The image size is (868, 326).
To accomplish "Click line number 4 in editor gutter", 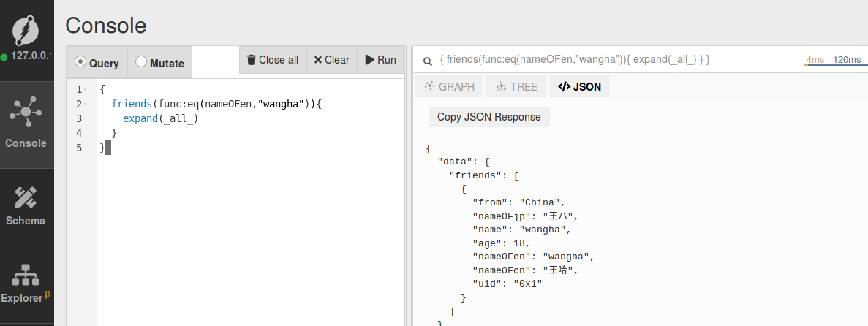I will point(79,133).
